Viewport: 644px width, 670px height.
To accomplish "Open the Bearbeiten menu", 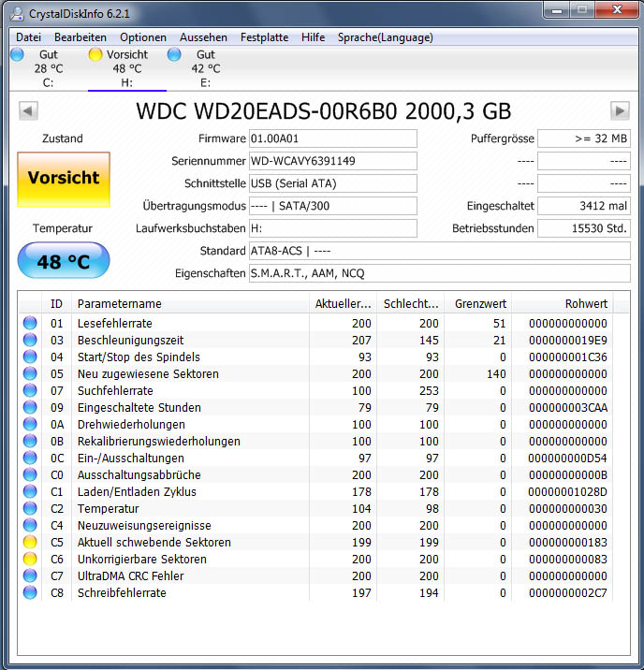I will tap(80, 37).
